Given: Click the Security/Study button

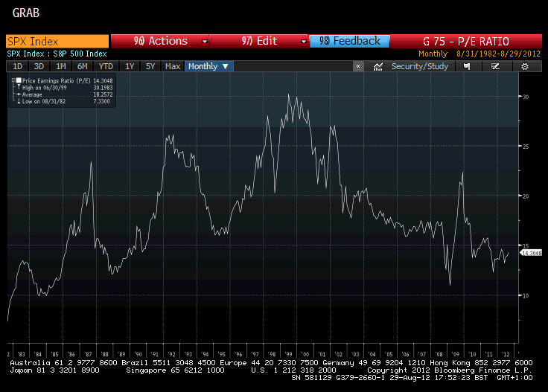Looking at the screenshot, I should (x=419, y=66).
